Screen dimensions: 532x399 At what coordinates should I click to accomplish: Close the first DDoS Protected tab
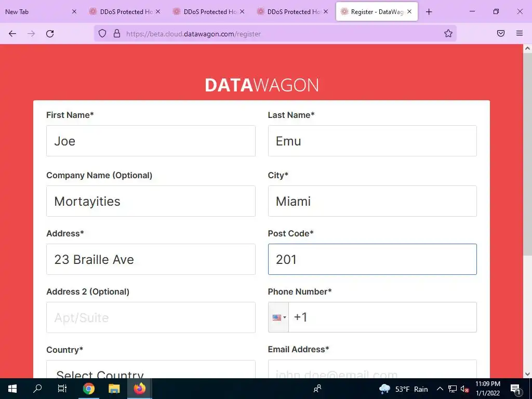point(158,11)
